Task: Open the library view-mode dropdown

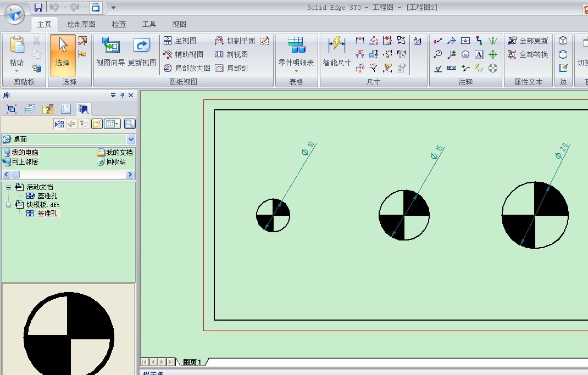Action: (113, 124)
